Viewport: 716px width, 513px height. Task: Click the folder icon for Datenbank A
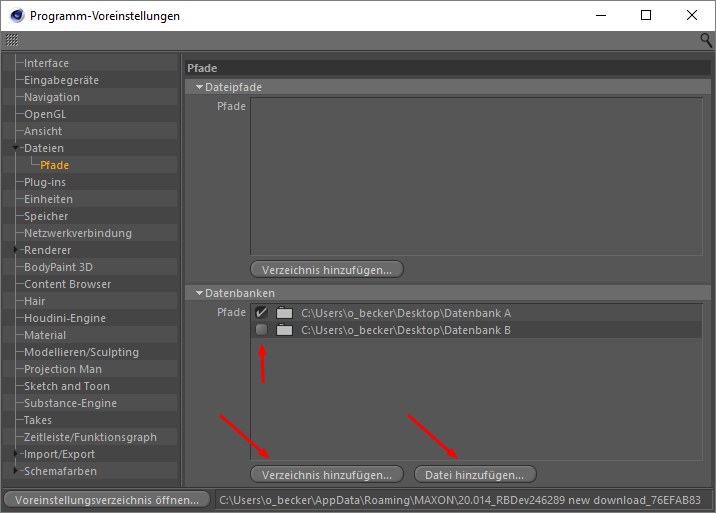tap(284, 313)
